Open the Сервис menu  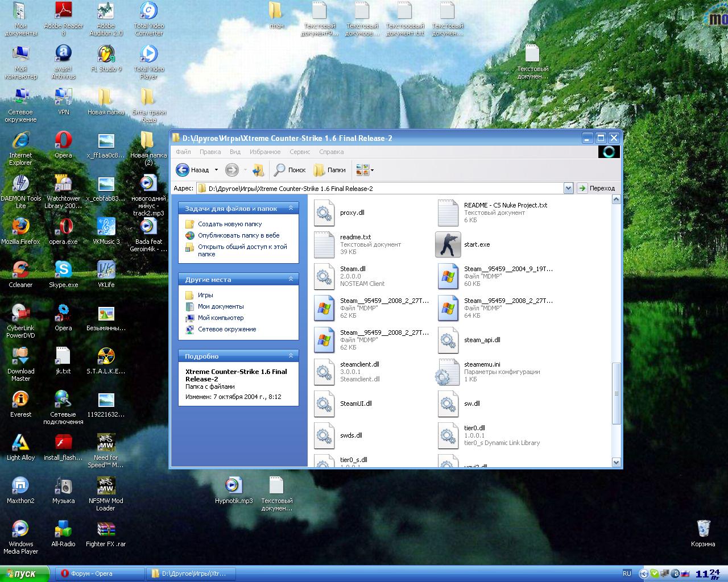300,152
